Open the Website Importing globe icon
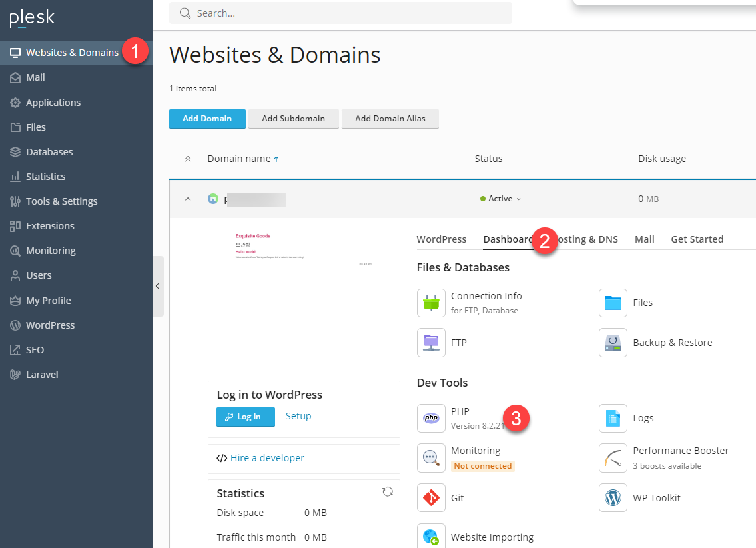Screen dimensions: 756x548 pos(431,537)
